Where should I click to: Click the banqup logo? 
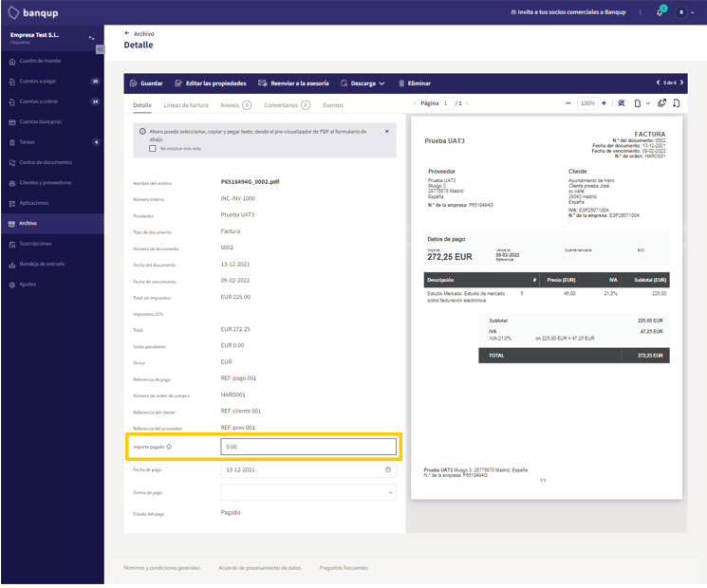(x=33, y=12)
